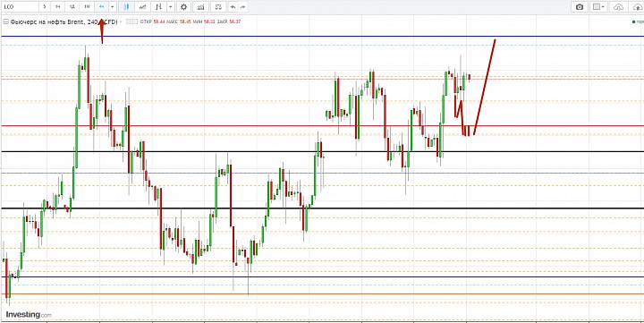The height and width of the screenshot is (323, 644).
Task: Load saved chart layout from cloud
Action: point(619,7)
